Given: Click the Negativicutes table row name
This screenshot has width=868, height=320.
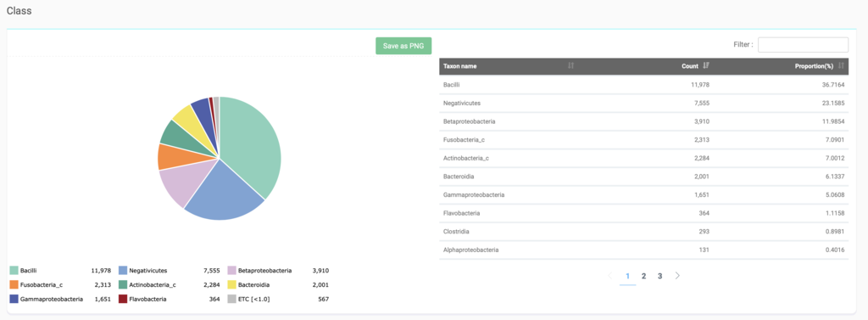Looking at the screenshot, I should (462, 104).
